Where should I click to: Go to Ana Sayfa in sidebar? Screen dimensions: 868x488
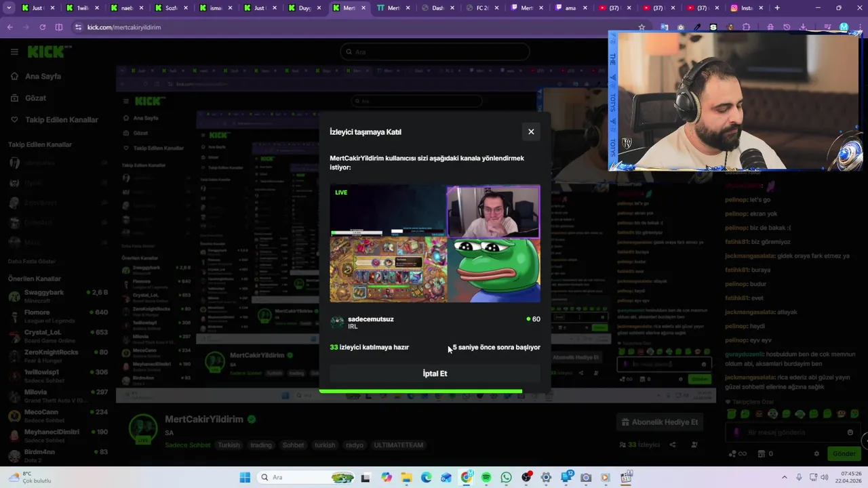point(43,77)
